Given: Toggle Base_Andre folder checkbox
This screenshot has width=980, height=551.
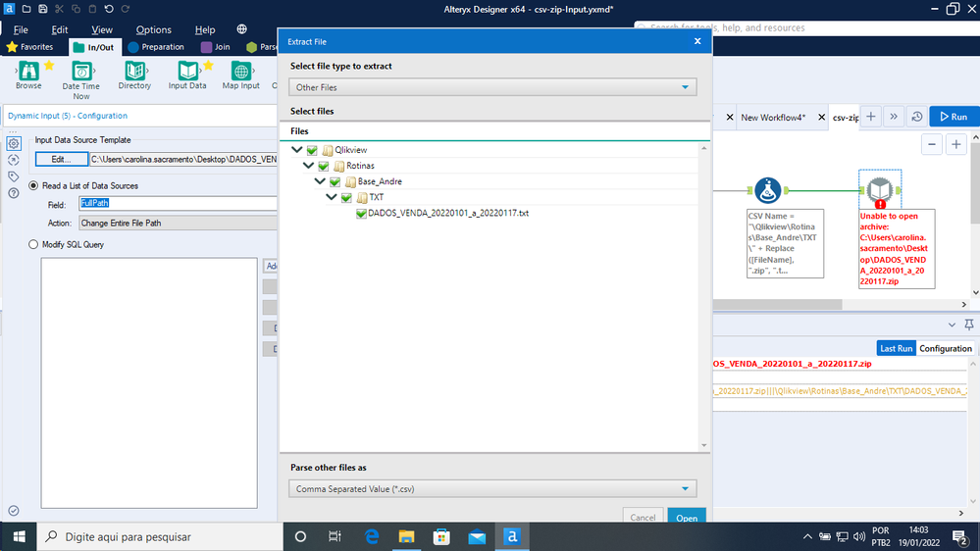Looking at the screenshot, I should click(335, 181).
